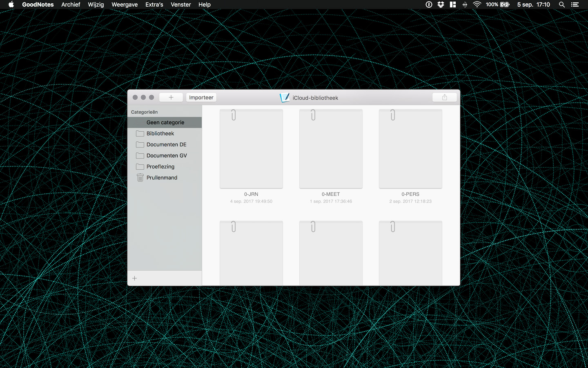Select the notebook thumbnail below 0-MEET

pos(331,253)
